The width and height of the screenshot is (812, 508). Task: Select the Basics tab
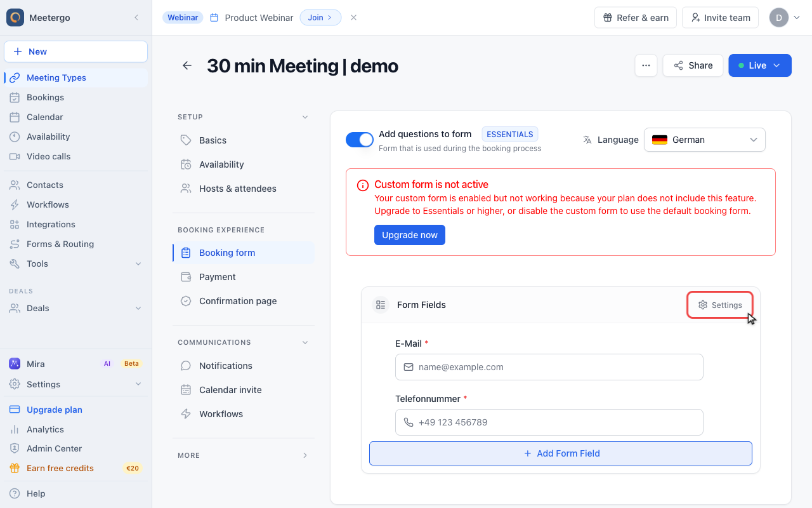[244, 140]
